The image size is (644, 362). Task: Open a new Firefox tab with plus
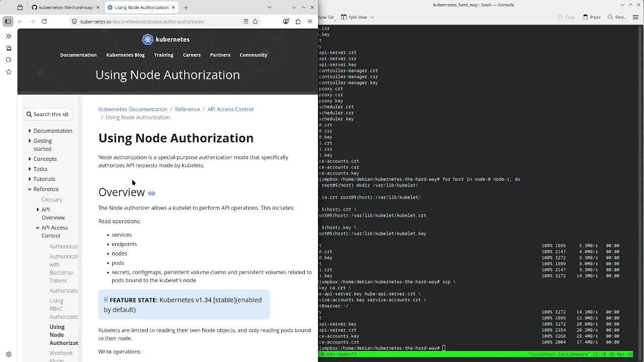tap(186, 8)
